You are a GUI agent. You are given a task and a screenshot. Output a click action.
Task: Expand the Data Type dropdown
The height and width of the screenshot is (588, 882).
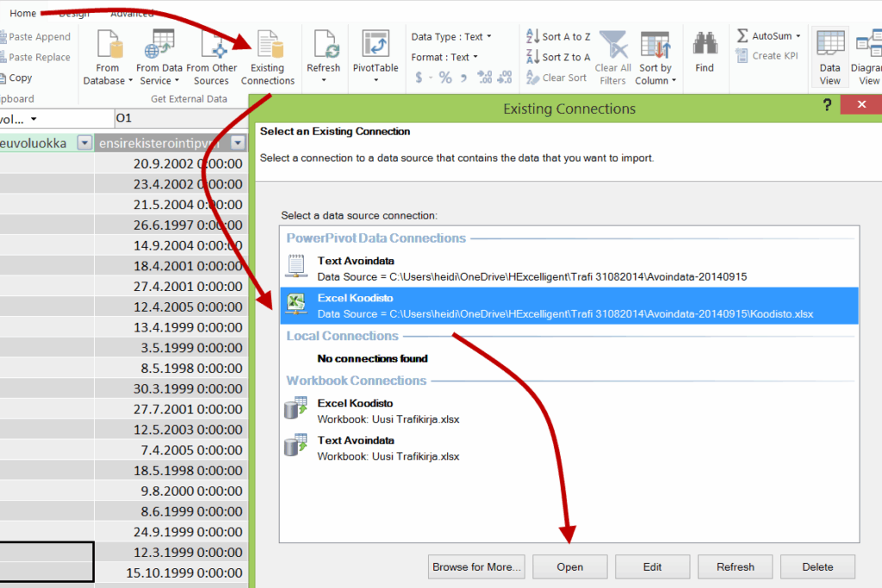tap(488, 37)
